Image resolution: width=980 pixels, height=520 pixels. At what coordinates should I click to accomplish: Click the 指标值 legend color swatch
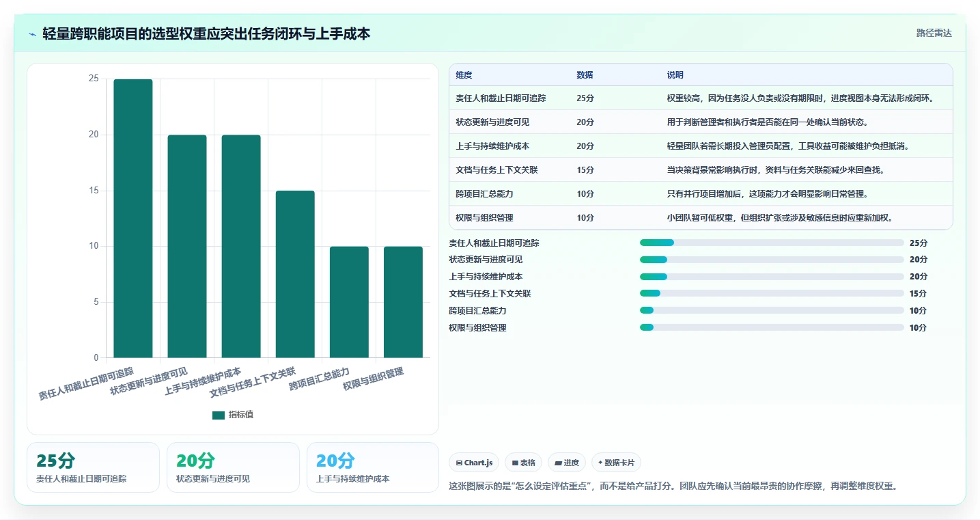[x=219, y=415]
